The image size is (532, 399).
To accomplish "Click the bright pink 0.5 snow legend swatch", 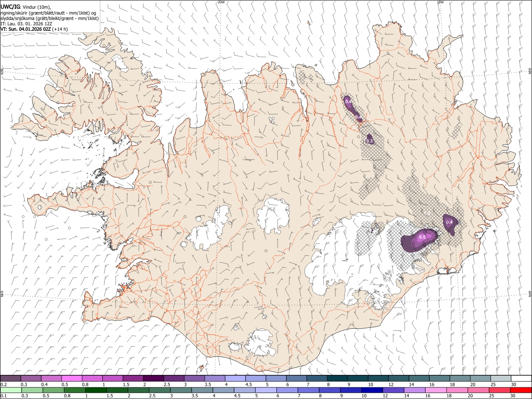I will 71,378.
